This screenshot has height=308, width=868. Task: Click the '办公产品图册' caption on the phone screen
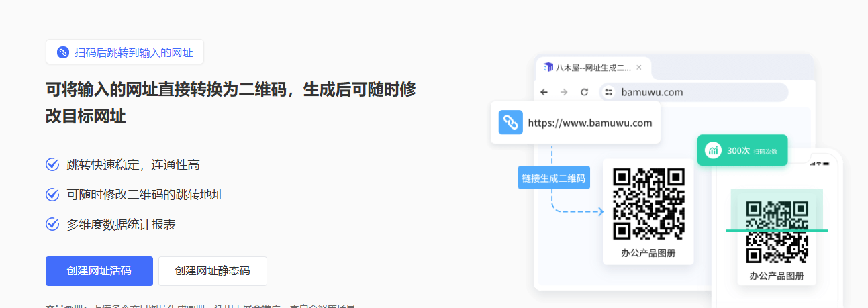[777, 276]
